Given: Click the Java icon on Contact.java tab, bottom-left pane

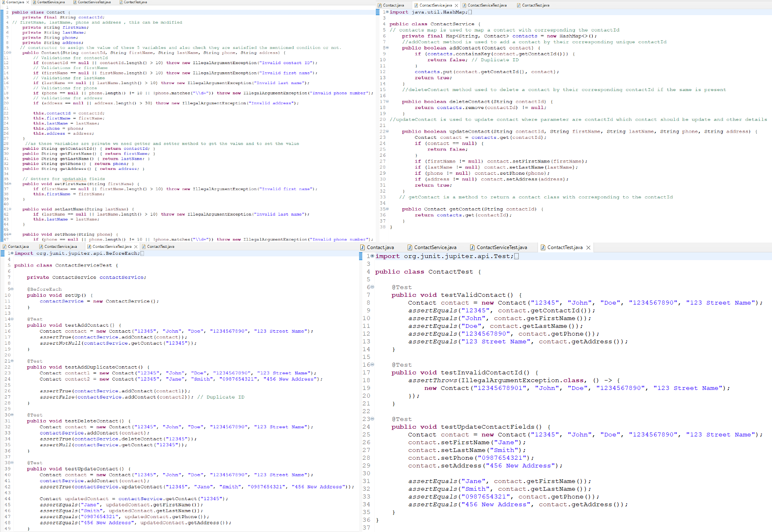Looking at the screenshot, I should 4,247.
